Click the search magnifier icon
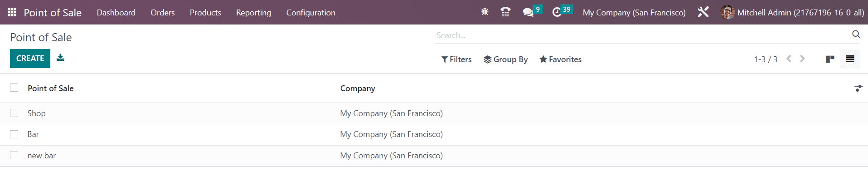868x186 pixels. coord(856,34)
